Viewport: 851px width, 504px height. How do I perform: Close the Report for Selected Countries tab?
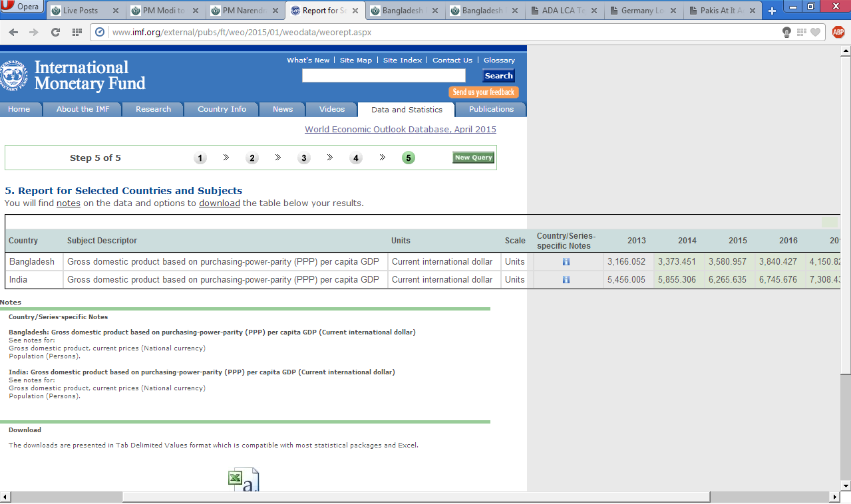point(355,11)
